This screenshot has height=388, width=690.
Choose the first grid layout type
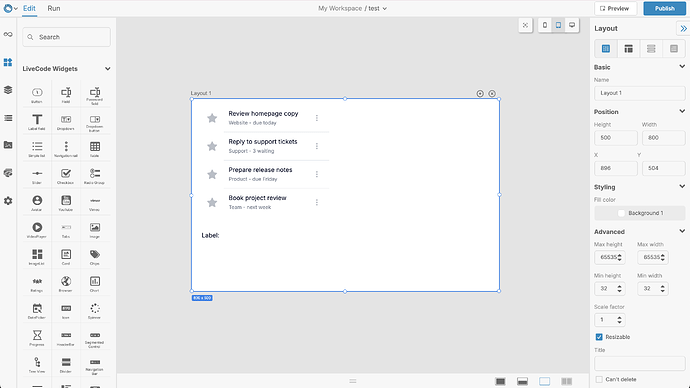(606, 49)
